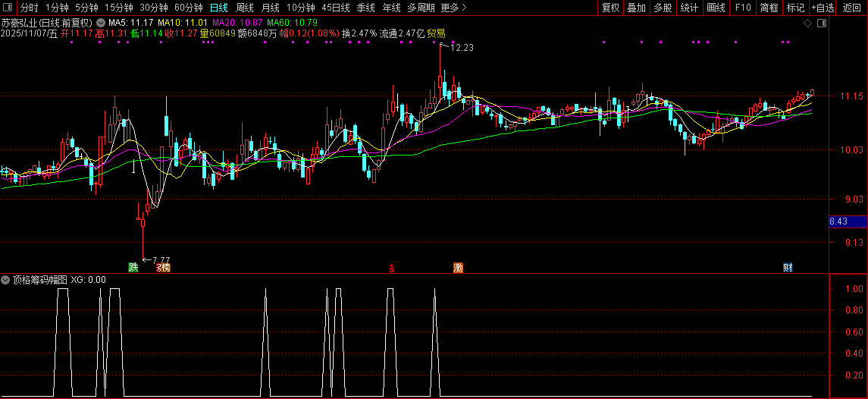Click the 7.77 low price label
This screenshot has height=399, width=868.
coord(161,260)
